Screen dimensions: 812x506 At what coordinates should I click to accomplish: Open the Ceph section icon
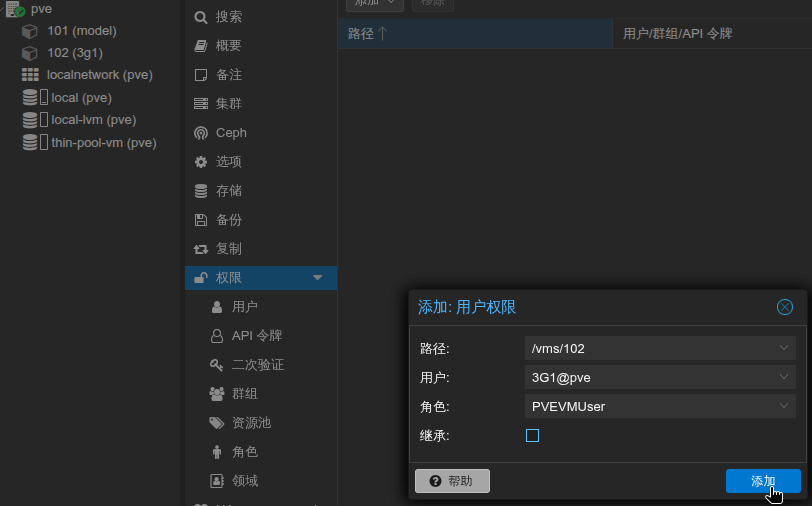pos(201,133)
